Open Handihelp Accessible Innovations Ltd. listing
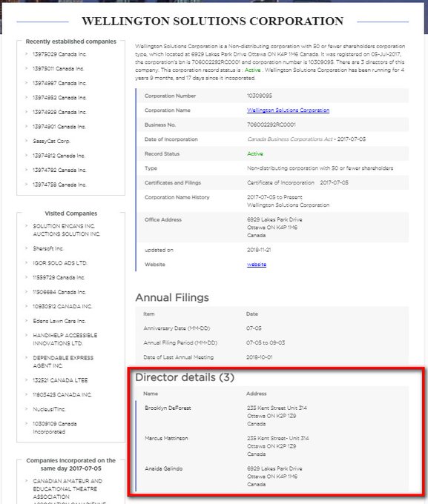The image size is (428, 504). coord(65,339)
